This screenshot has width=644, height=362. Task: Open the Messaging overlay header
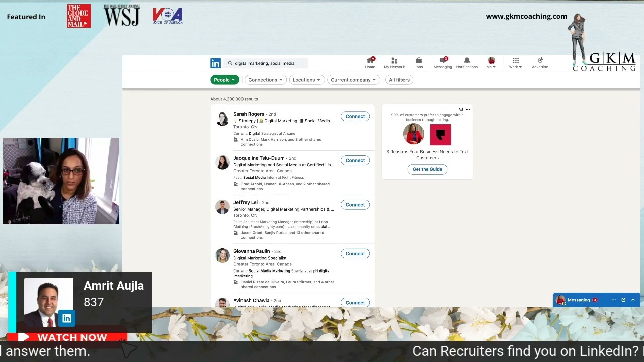pyautogui.click(x=597, y=300)
